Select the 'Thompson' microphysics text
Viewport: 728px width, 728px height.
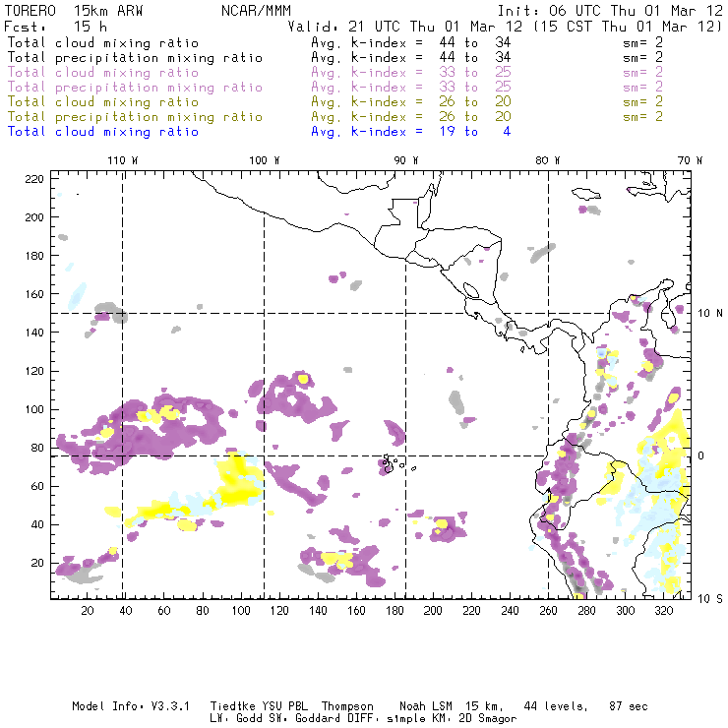click(347, 706)
